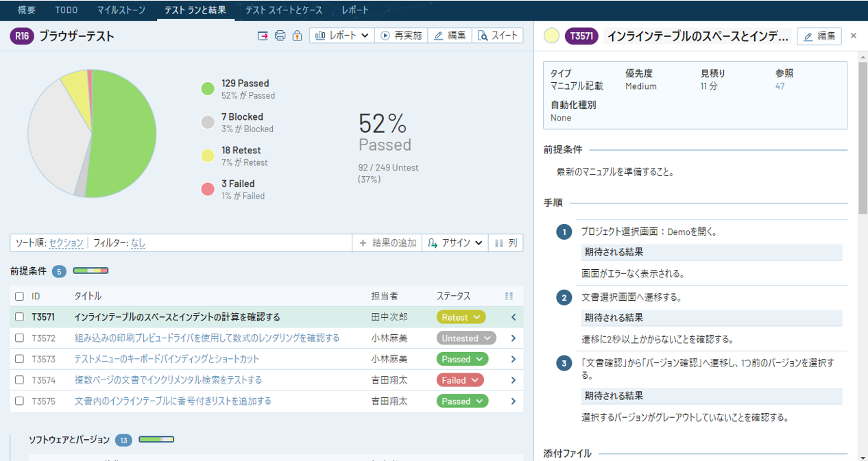Check the box for test T3575

[19, 401]
